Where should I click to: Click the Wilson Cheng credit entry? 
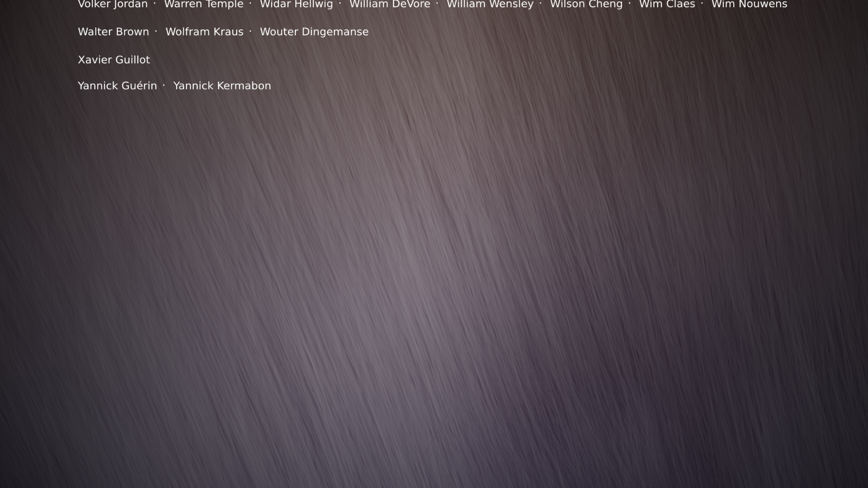pos(586,4)
